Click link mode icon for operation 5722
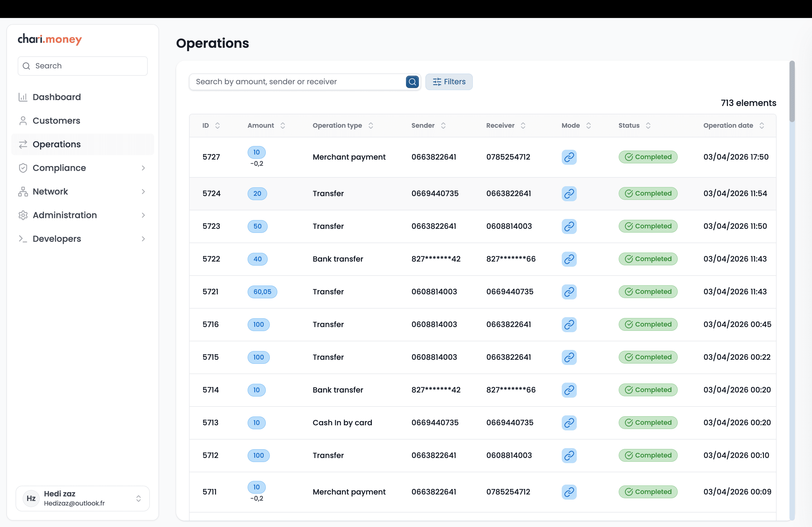This screenshot has width=812, height=527. tap(569, 259)
